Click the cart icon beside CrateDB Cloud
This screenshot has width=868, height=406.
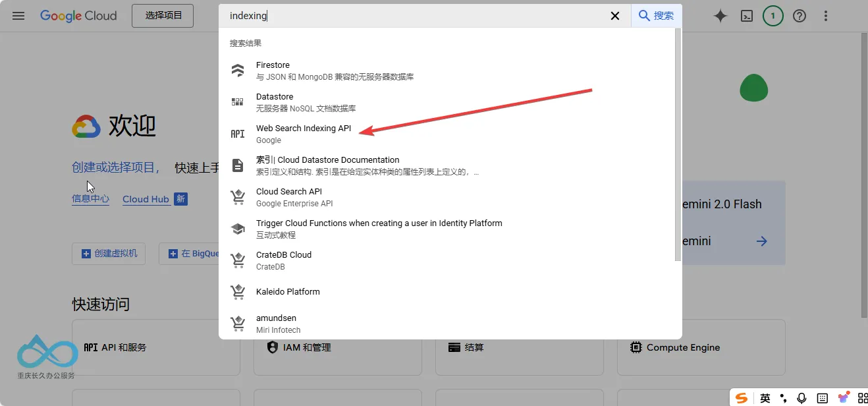pyautogui.click(x=238, y=260)
